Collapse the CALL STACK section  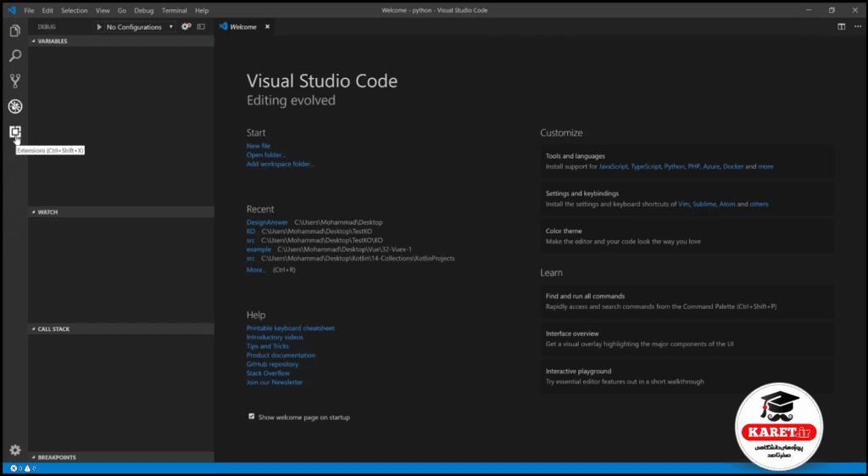tap(121, 328)
